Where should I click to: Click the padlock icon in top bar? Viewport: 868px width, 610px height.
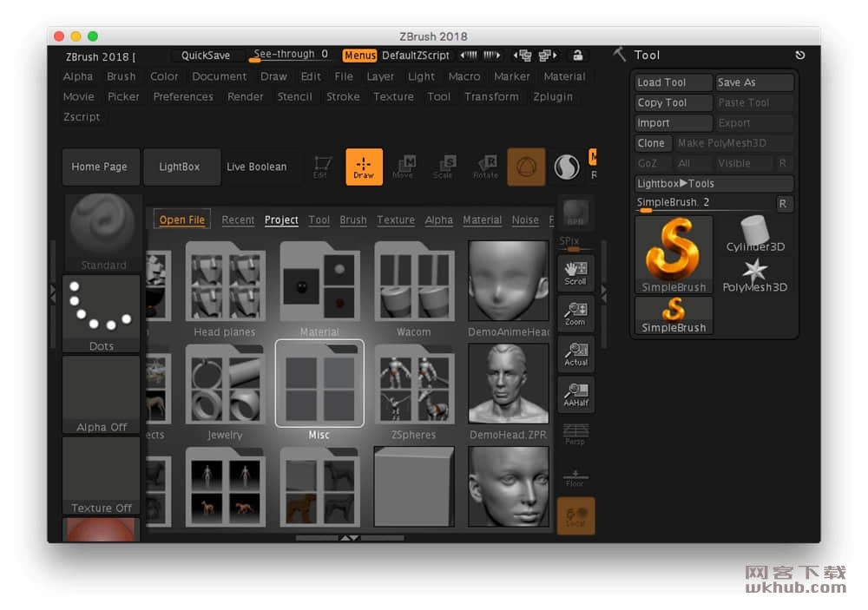[577, 55]
